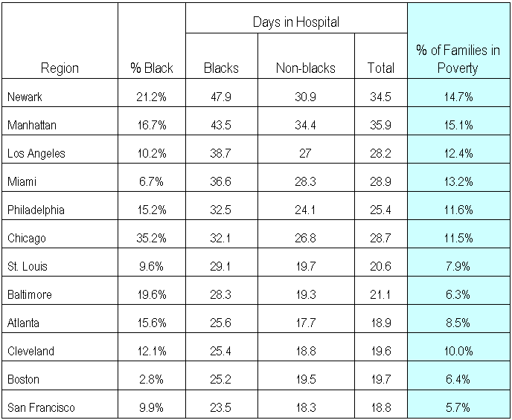Click the Newark row label
This screenshot has width=512, height=420.
[24, 97]
